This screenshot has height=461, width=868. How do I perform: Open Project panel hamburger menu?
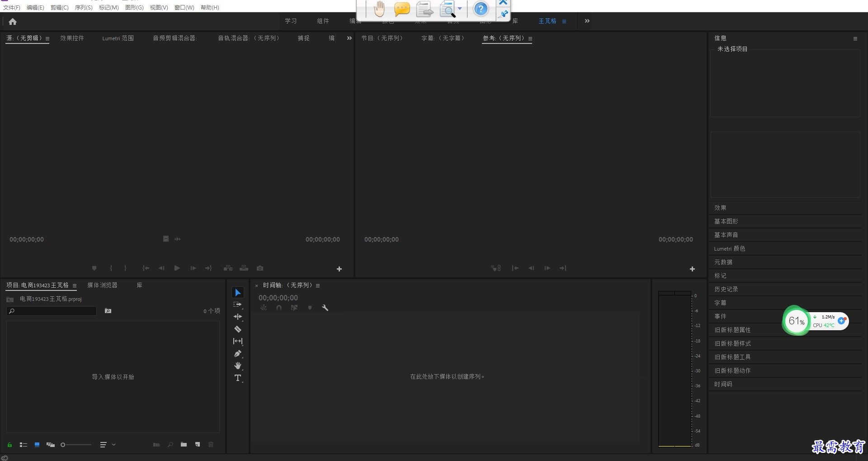75,285
